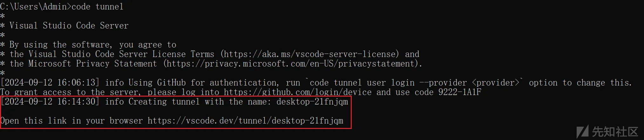Image resolution: width=644 pixels, height=140 pixels.
Task: Click the typed 'code tunnel' command
Action: coord(98,7)
